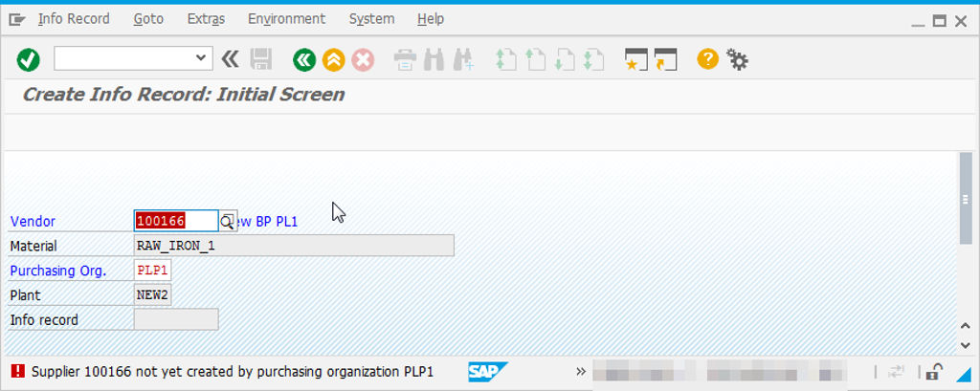This screenshot has height=391, width=980.
Task: Click the Plant label
Action: point(25,295)
